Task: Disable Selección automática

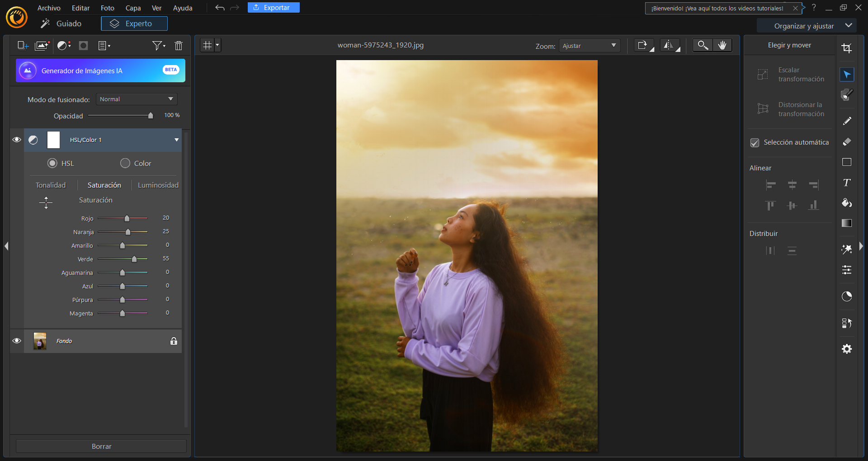Action: [x=755, y=142]
